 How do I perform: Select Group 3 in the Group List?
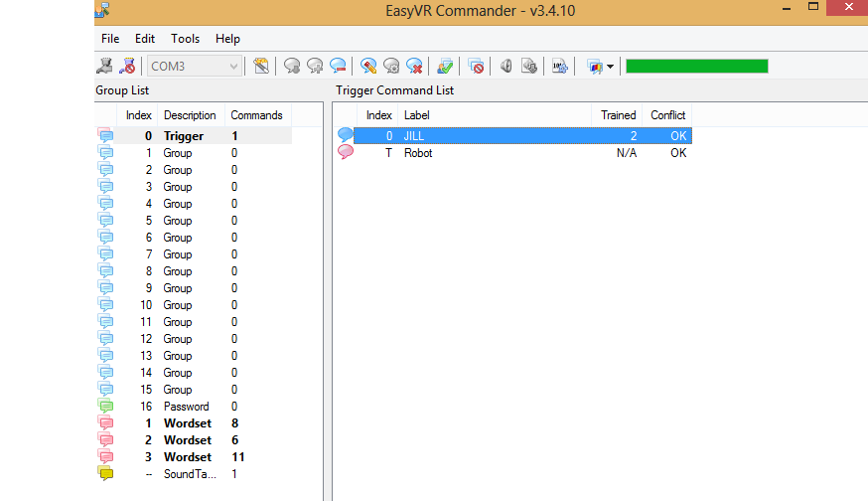pyautogui.click(x=194, y=187)
